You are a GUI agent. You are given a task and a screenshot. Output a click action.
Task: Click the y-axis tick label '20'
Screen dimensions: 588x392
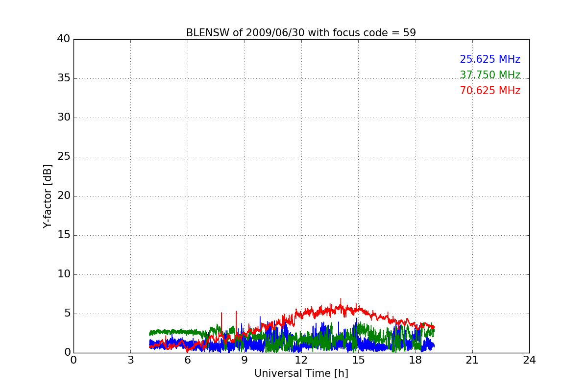point(64,196)
